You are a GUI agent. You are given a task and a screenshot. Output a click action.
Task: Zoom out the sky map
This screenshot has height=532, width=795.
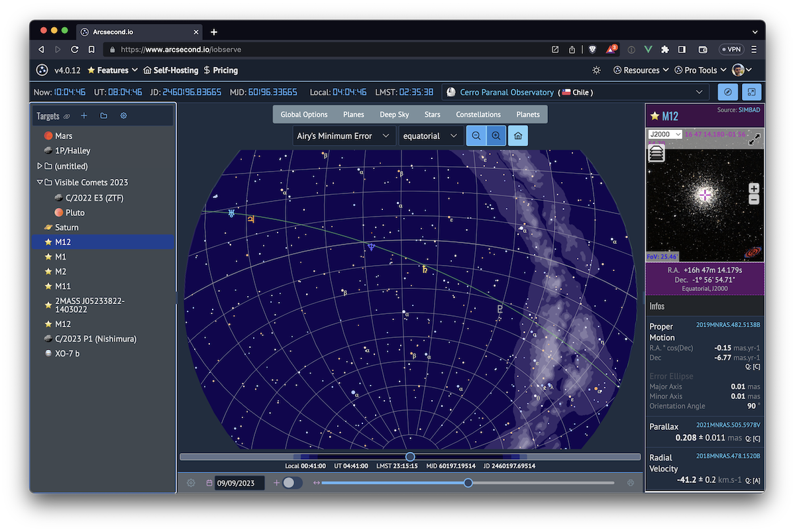476,136
